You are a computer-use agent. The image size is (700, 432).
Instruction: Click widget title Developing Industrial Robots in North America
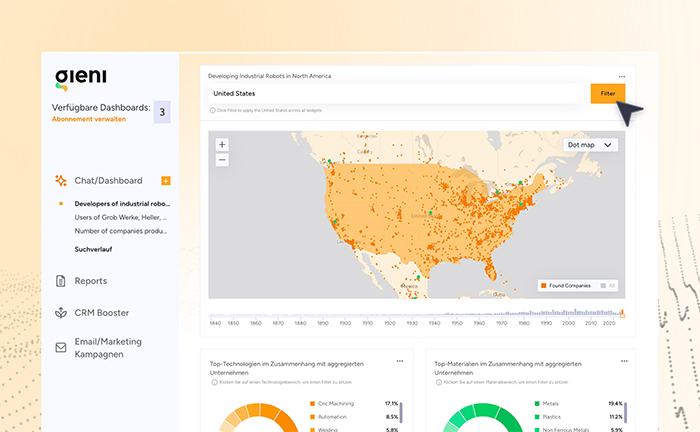270,76
